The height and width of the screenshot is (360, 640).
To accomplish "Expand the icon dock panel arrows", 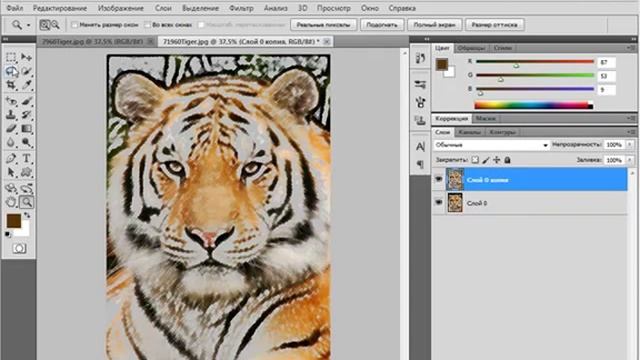I will (x=427, y=39).
